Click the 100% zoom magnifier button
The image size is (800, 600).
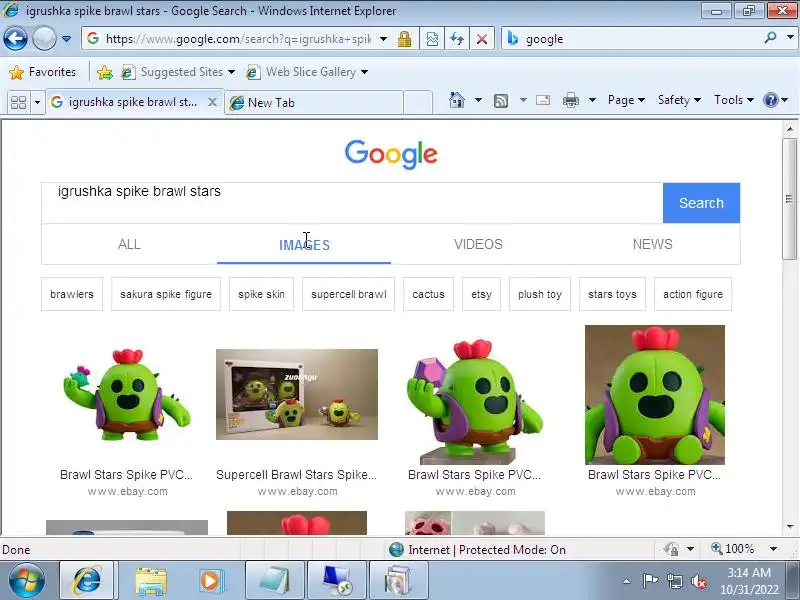pyautogui.click(x=732, y=549)
